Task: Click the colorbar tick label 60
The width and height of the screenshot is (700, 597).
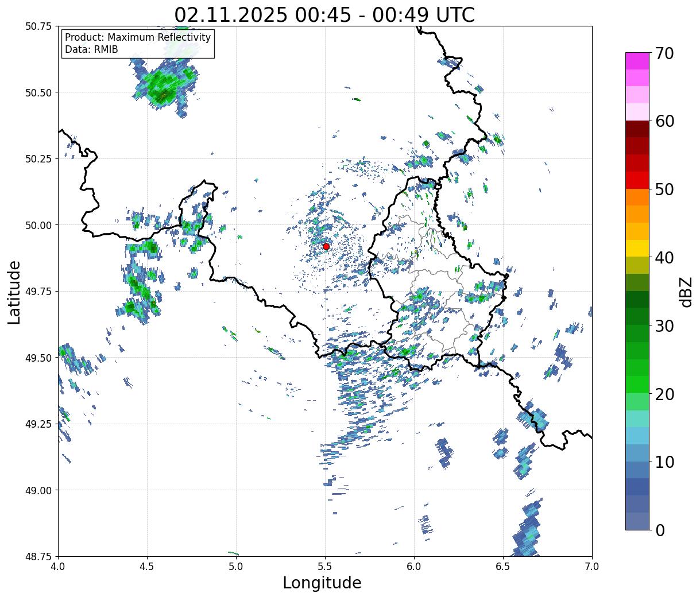Action: click(664, 121)
